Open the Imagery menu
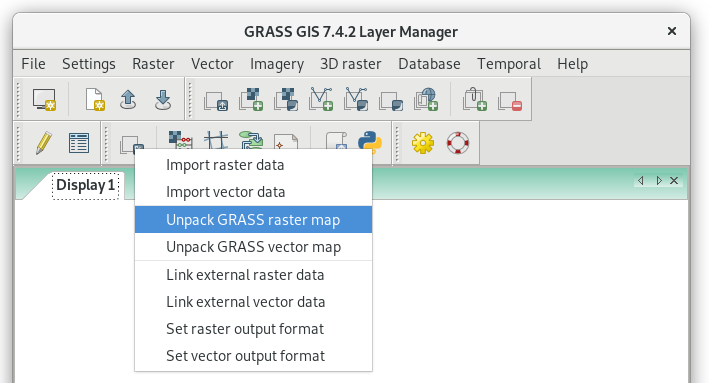709x383 pixels. 277,64
